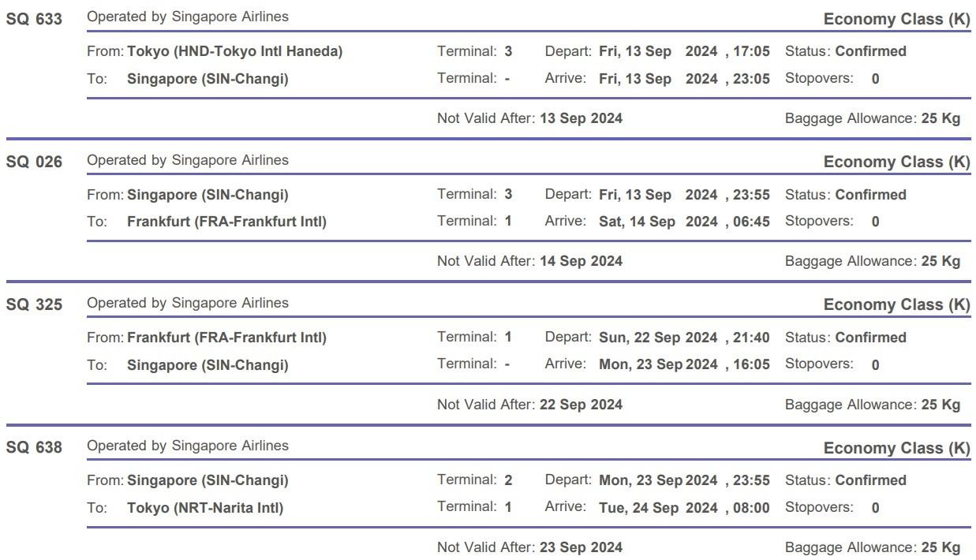Click the SQ 325 flight number
The height and width of the screenshot is (560, 976).
pos(34,305)
